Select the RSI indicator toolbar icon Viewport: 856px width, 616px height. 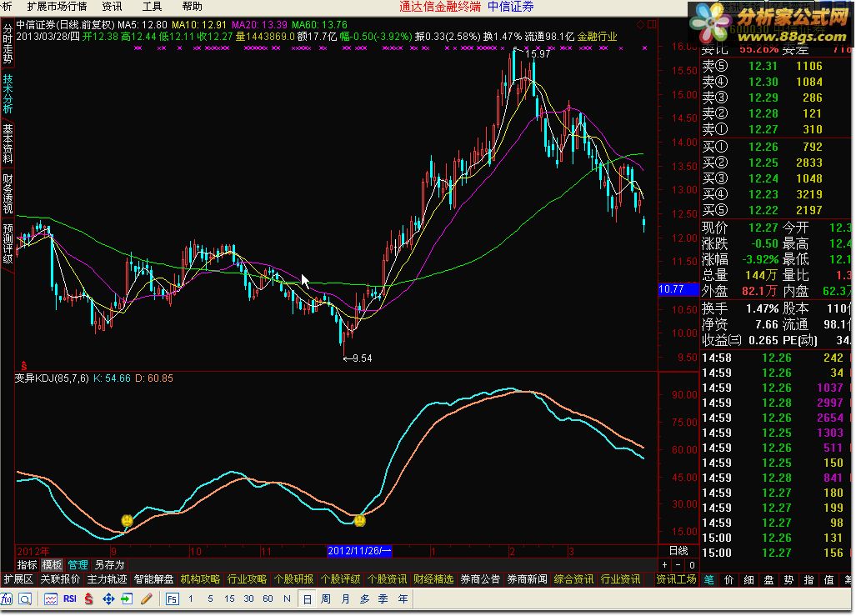click(70, 599)
